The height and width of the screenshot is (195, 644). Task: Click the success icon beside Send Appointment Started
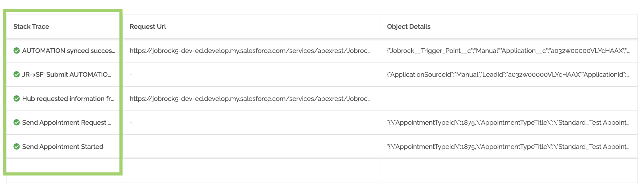[17, 146]
